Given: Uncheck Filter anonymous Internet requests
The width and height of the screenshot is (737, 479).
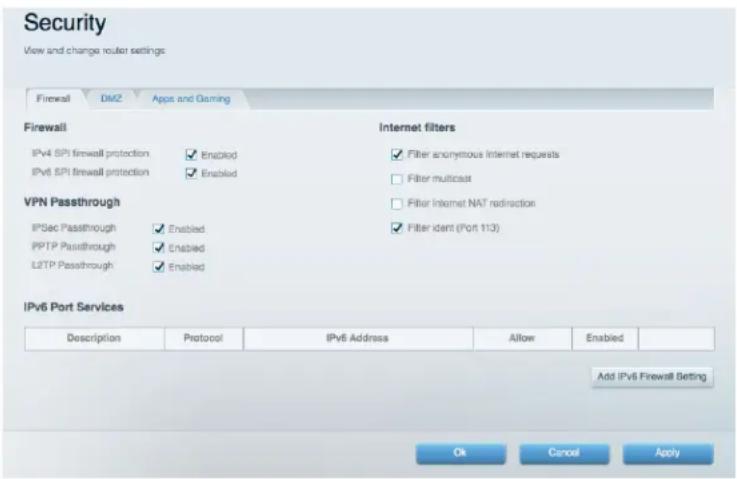Looking at the screenshot, I should (x=397, y=154).
